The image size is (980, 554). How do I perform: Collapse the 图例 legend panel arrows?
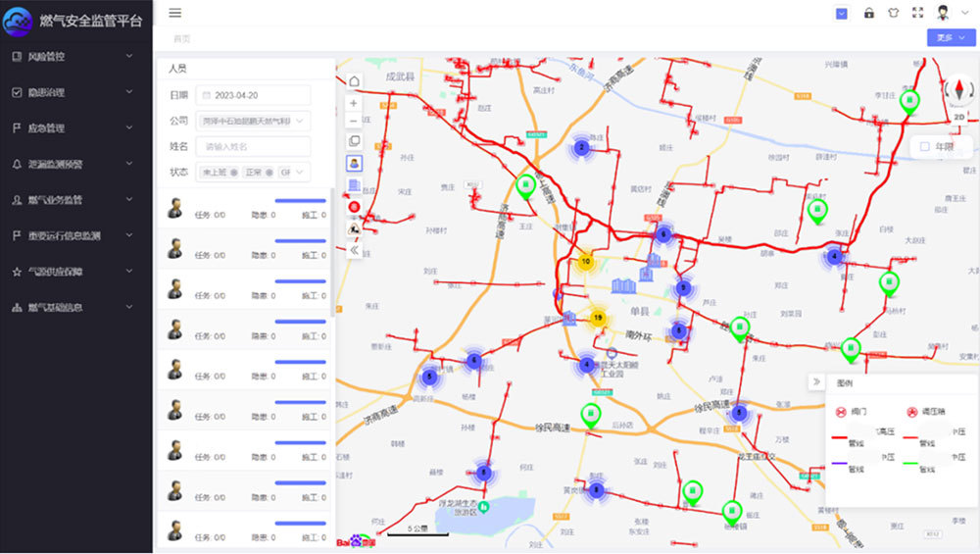tap(816, 381)
